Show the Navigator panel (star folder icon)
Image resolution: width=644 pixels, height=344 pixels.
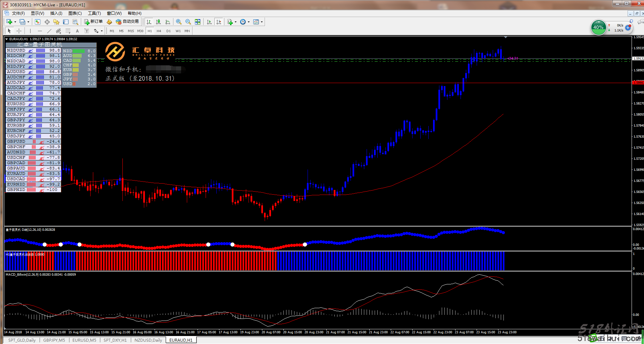[x=56, y=22]
